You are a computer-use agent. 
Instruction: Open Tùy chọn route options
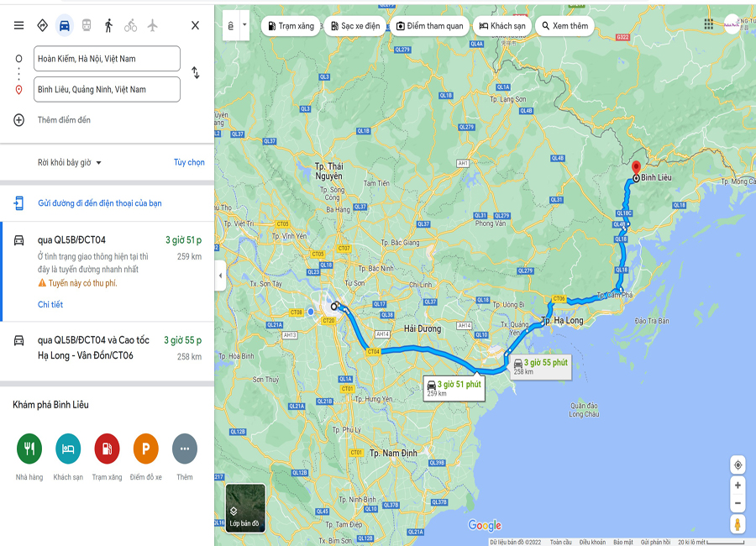click(x=189, y=162)
